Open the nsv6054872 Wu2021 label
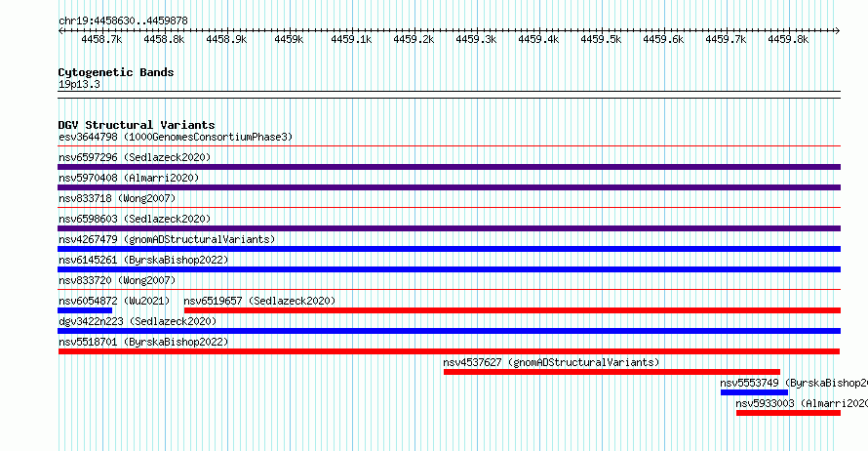The image size is (868, 451). click(114, 301)
